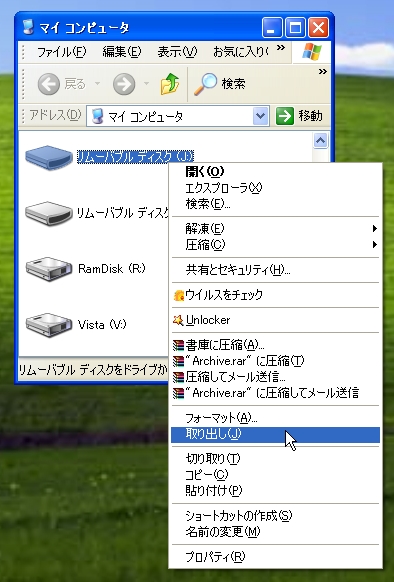Select the RamDisk (R:) drive icon
The image size is (394, 582).
[48, 269]
